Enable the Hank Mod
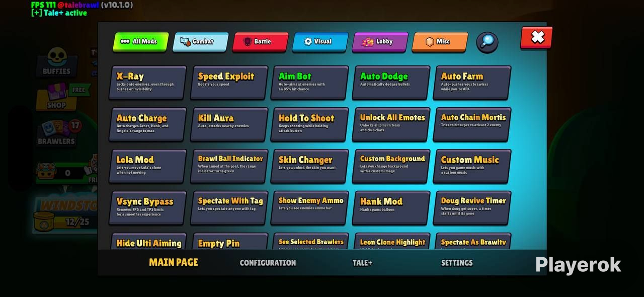The width and height of the screenshot is (644, 297). [x=391, y=208]
